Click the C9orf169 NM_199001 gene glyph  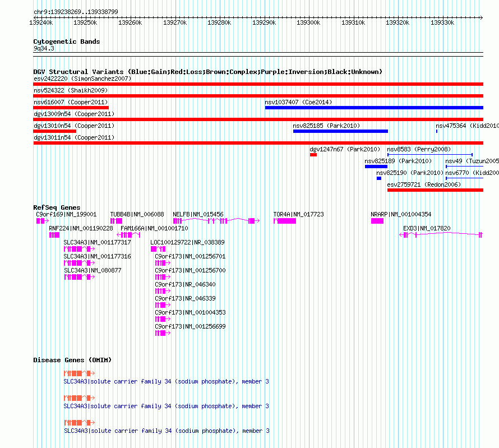click(x=42, y=221)
